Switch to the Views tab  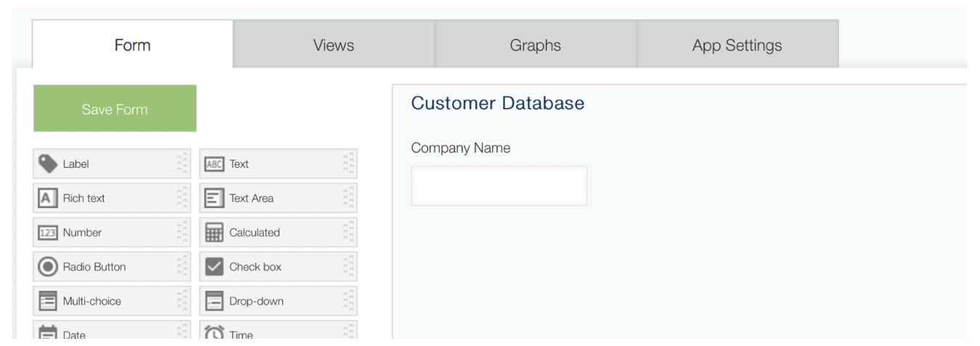(334, 45)
